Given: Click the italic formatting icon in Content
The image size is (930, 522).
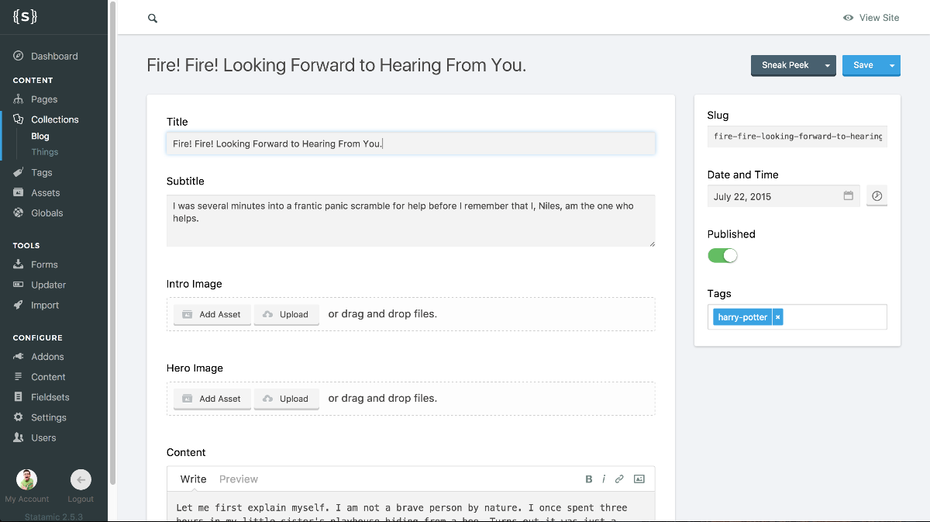Looking at the screenshot, I should pos(604,479).
